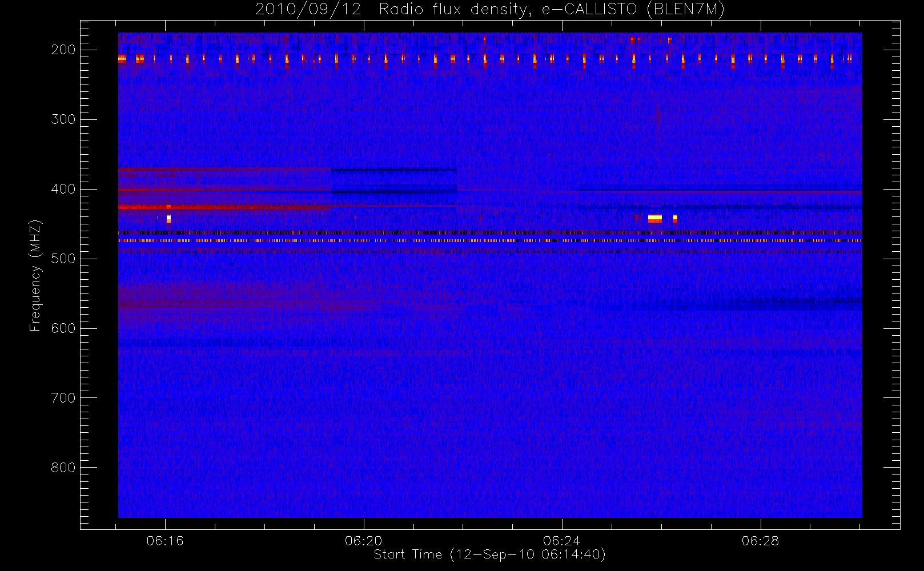Click the 600 frequency tick label
Viewport: 924px width, 571px height.
point(63,328)
